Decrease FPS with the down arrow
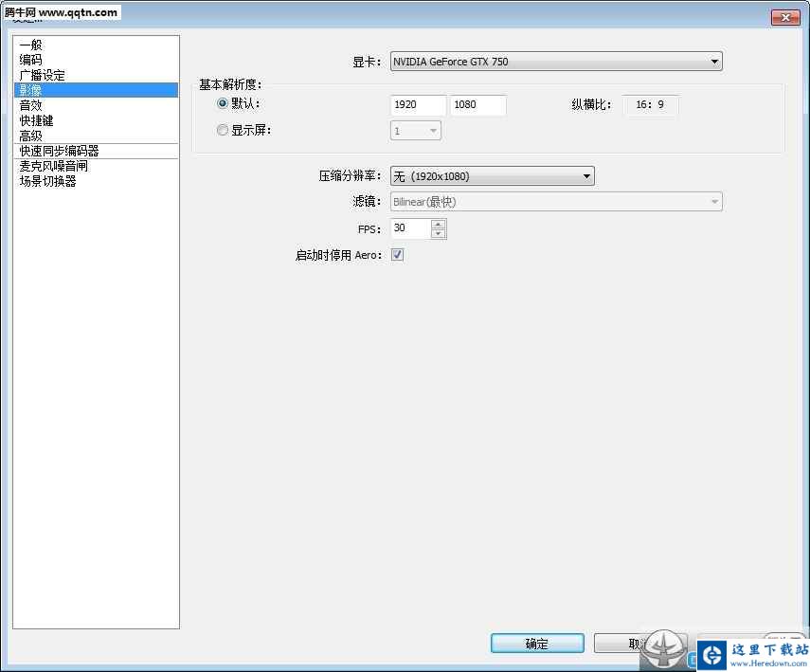The image size is (810, 672). point(438,233)
